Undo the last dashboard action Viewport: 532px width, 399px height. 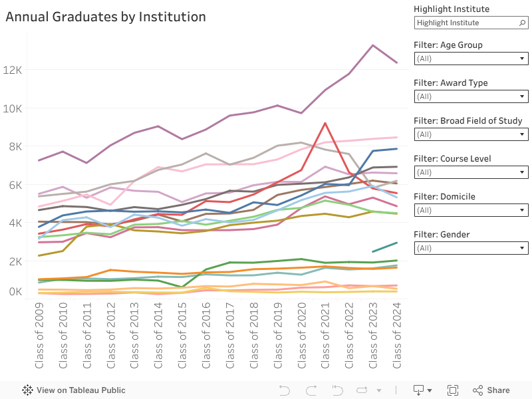[285, 390]
